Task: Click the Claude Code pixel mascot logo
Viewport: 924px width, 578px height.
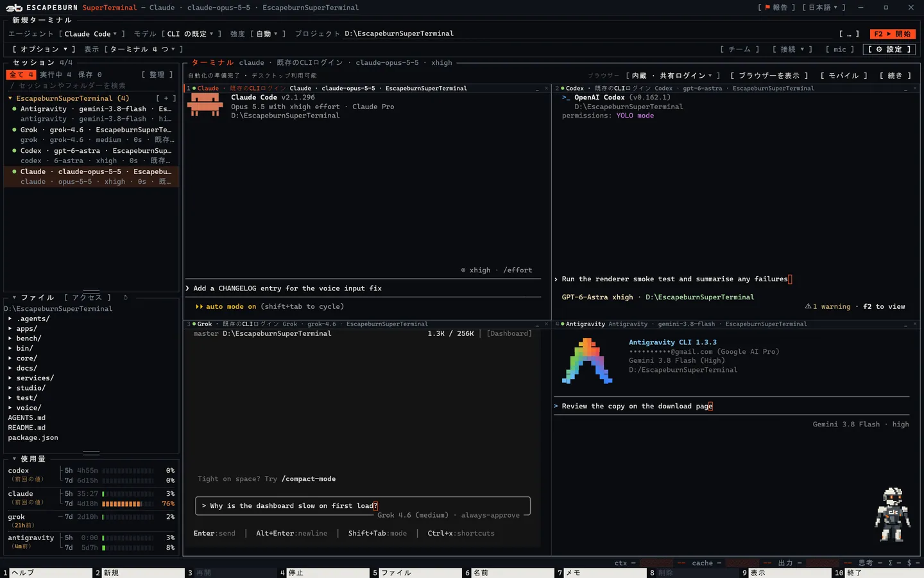Action: coord(205,105)
